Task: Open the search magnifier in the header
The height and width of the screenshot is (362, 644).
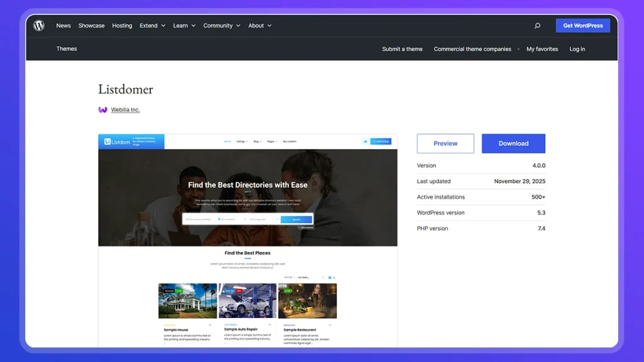Action: [x=537, y=25]
